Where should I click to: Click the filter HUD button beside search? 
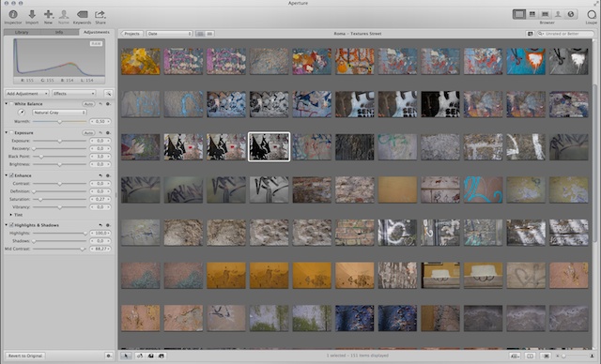pos(530,34)
